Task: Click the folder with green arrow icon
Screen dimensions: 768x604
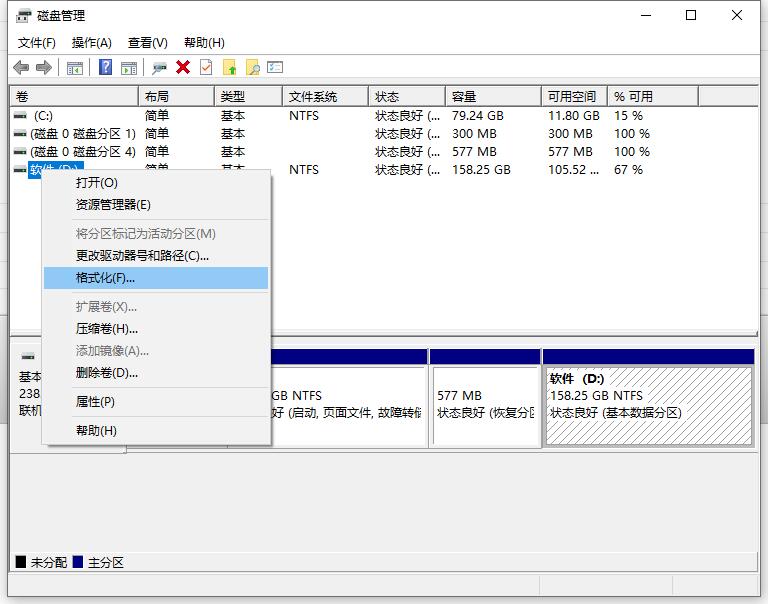Action: [x=230, y=67]
